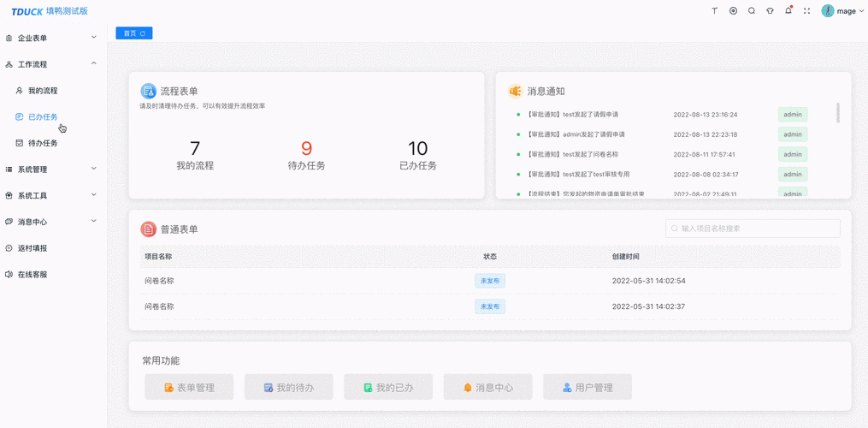Viewport: 868px width, 428px height.
Task: Open 消息中心 shortcut button
Action: (x=487, y=387)
